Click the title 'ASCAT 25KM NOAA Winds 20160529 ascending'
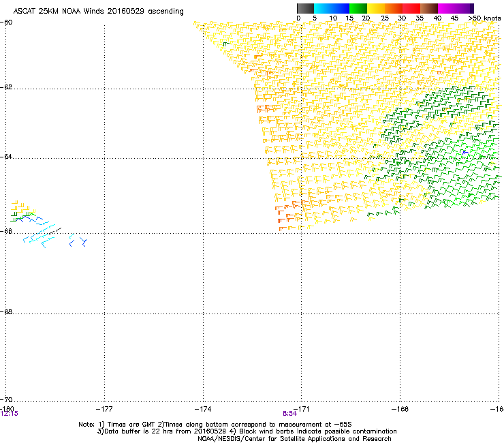 click(x=98, y=12)
